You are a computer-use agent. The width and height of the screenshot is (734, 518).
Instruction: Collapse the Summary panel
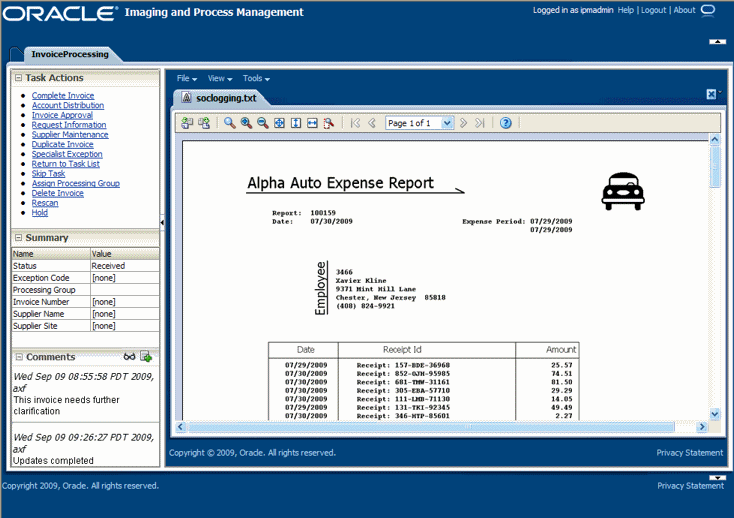click(18, 238)
